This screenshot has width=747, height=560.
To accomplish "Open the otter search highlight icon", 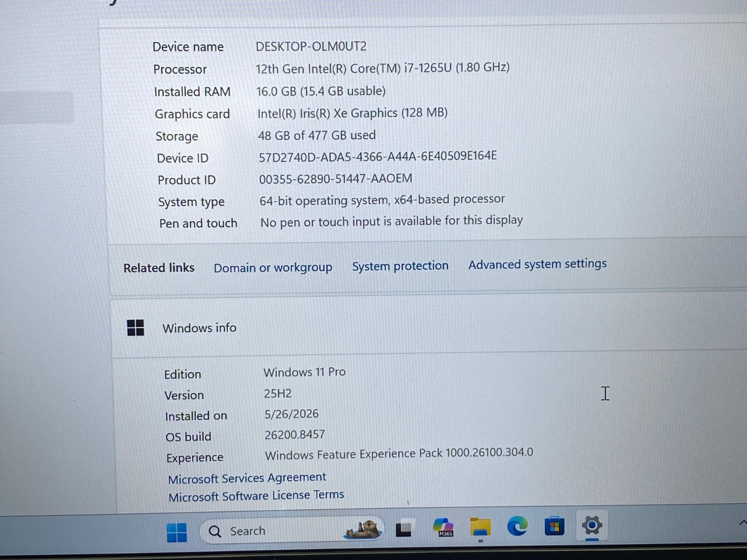I will click(x=364, y=529).
